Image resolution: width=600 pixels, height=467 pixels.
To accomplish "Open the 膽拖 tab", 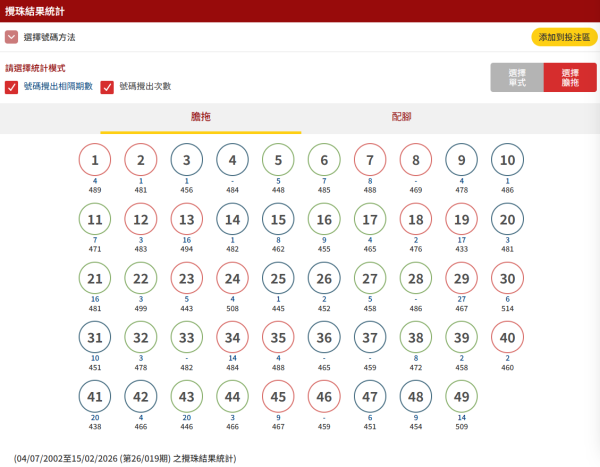I will click(x=200, y=117).
